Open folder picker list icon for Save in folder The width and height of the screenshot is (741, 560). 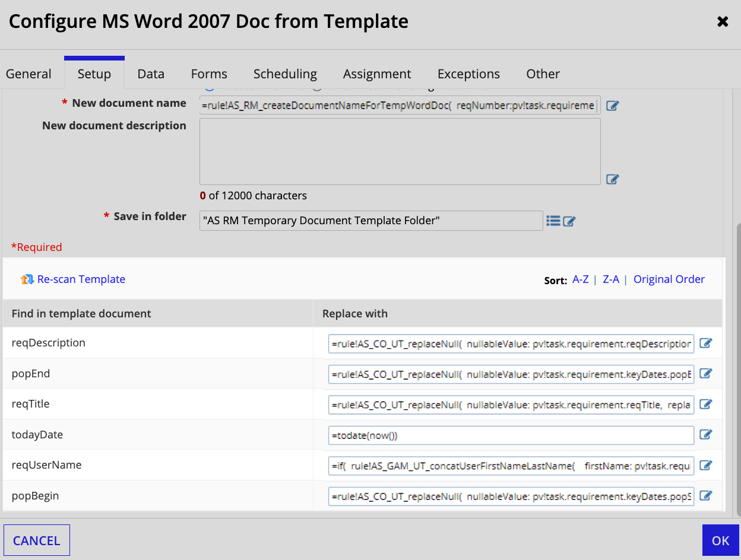[553, 221]
